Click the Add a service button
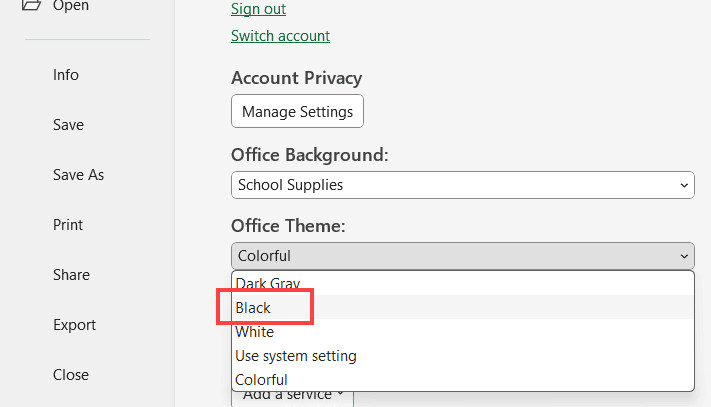Image resolution: width=711 pixels, height=407 pixels. (x=292, y=397)
